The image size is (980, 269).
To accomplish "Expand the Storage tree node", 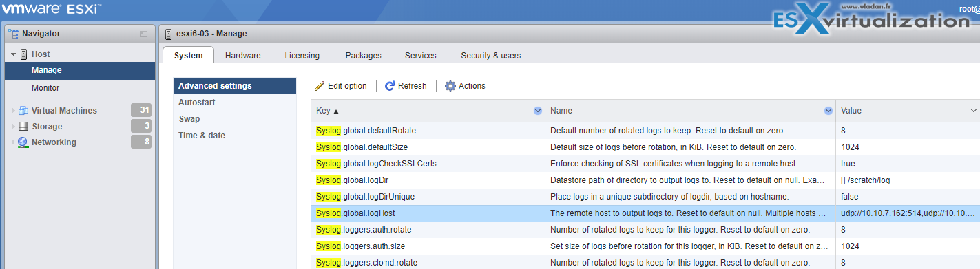I will [x=13, y=127].
